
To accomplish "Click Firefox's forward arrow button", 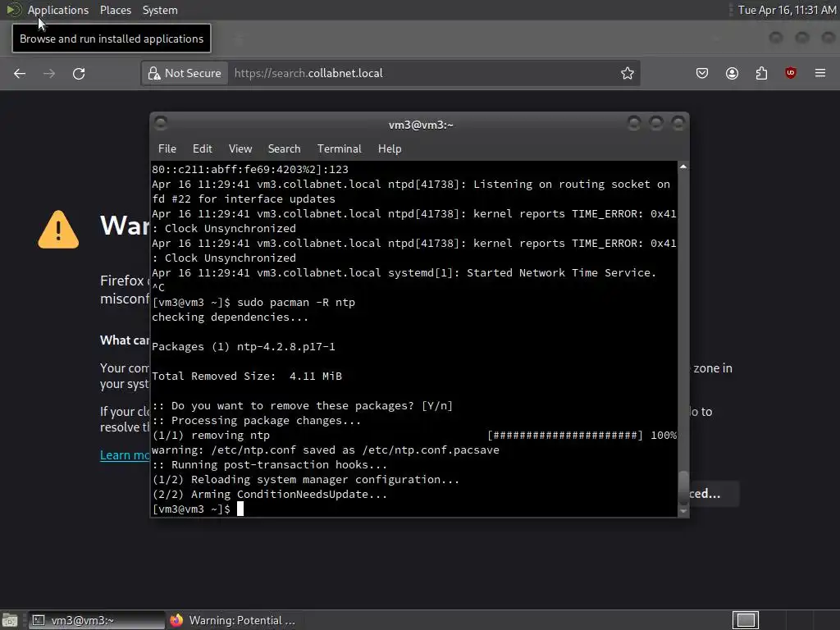I will pos(48,73).
